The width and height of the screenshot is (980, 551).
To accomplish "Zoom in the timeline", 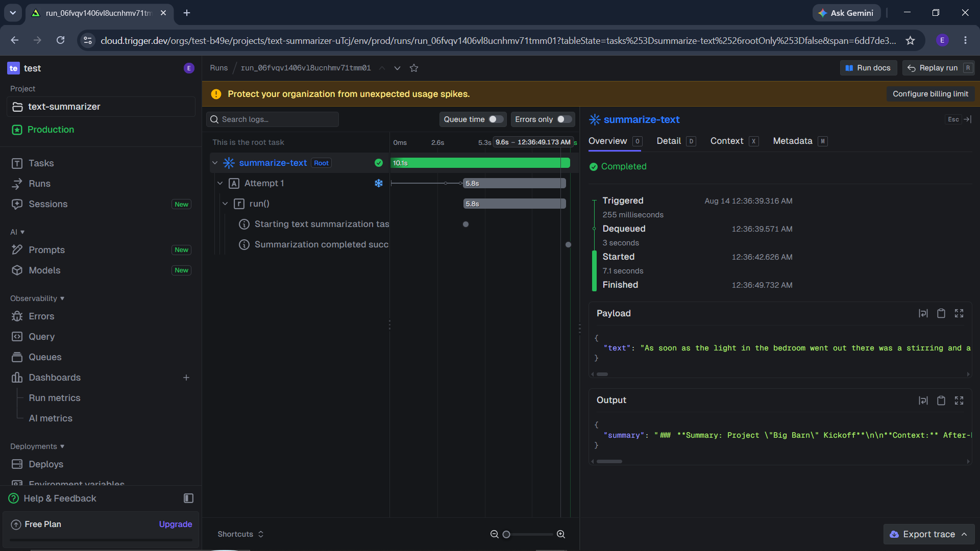I will tap(561, 534).
